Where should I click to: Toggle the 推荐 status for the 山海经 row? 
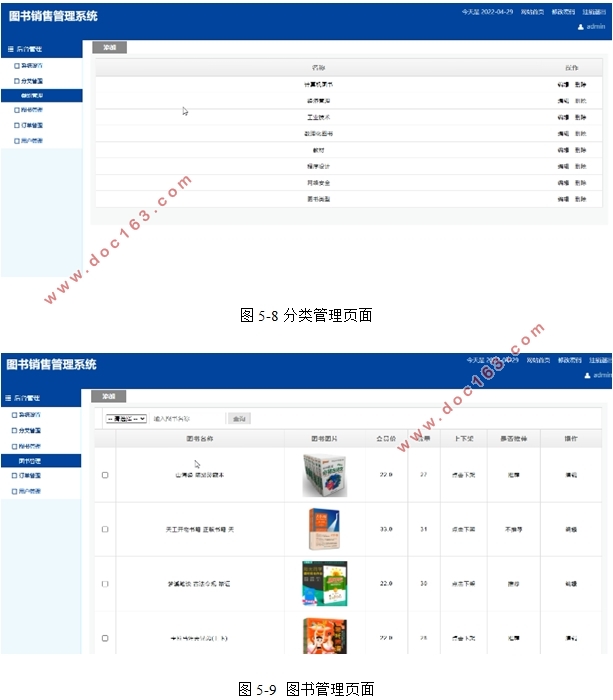[x=513, y=475]
